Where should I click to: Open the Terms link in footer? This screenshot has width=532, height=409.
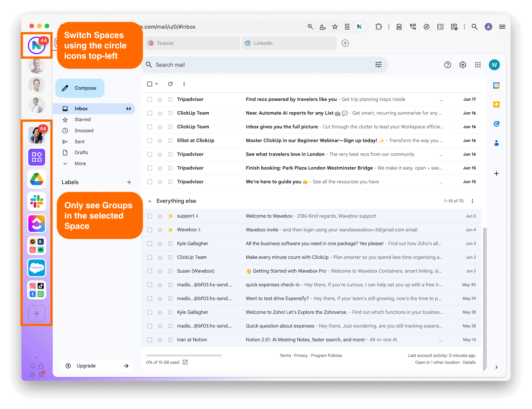click(x=285, y=356)
